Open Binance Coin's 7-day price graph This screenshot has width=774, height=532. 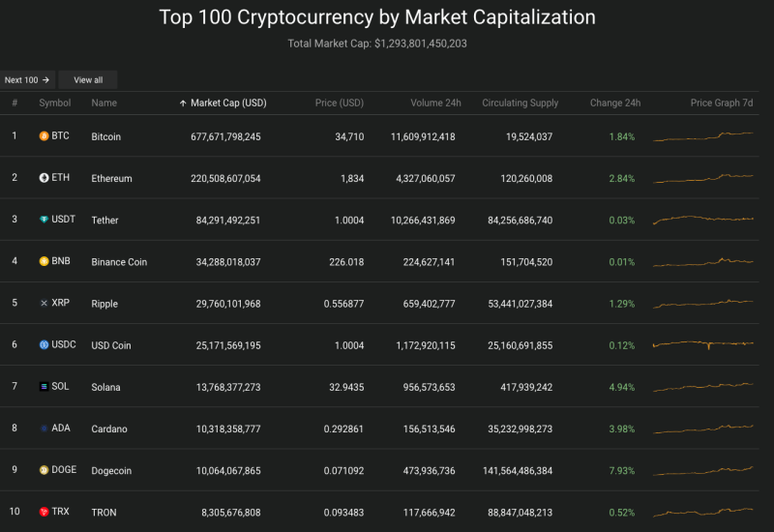point(703,261)
